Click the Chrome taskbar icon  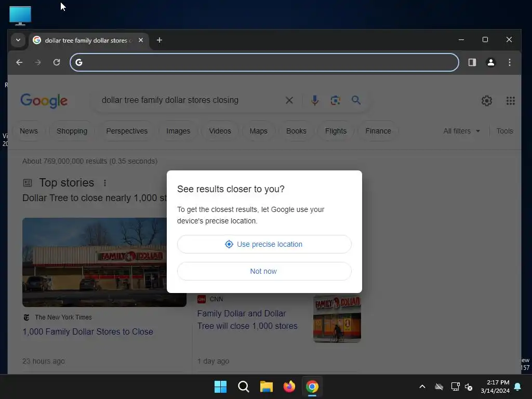[312, 387]
